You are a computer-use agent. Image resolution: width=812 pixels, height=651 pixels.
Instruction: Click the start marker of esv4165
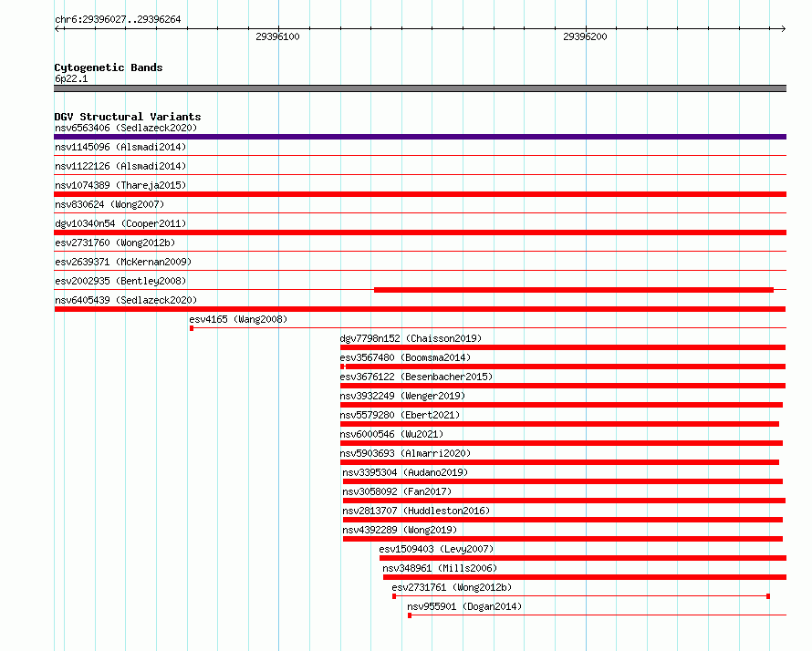click(x=192, y=328)
